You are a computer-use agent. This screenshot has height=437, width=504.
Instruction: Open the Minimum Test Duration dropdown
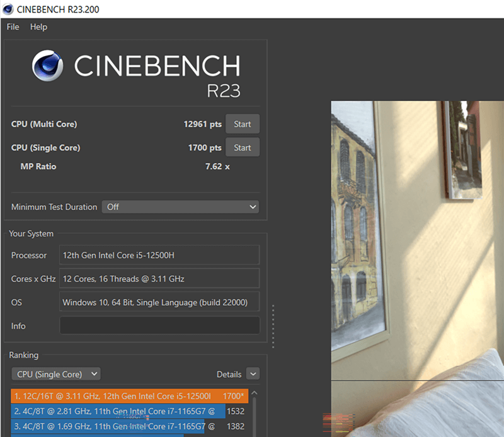click(x=180, y=207)
